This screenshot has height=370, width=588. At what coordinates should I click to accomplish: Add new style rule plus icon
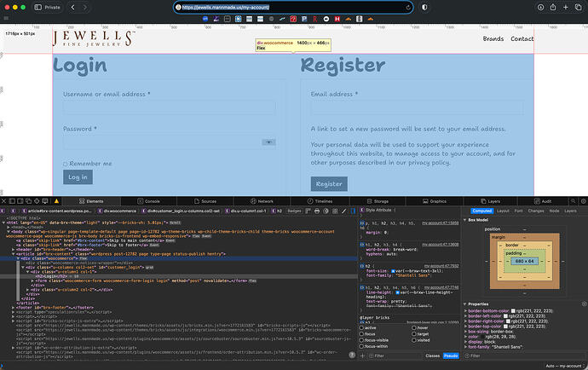[x=363, y=356]
